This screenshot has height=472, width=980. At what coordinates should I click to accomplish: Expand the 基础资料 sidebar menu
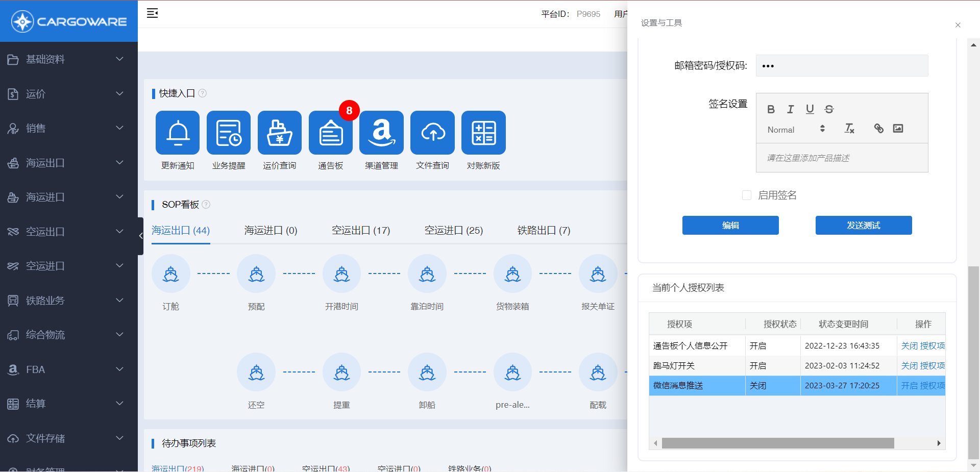[x=69, y=59]
